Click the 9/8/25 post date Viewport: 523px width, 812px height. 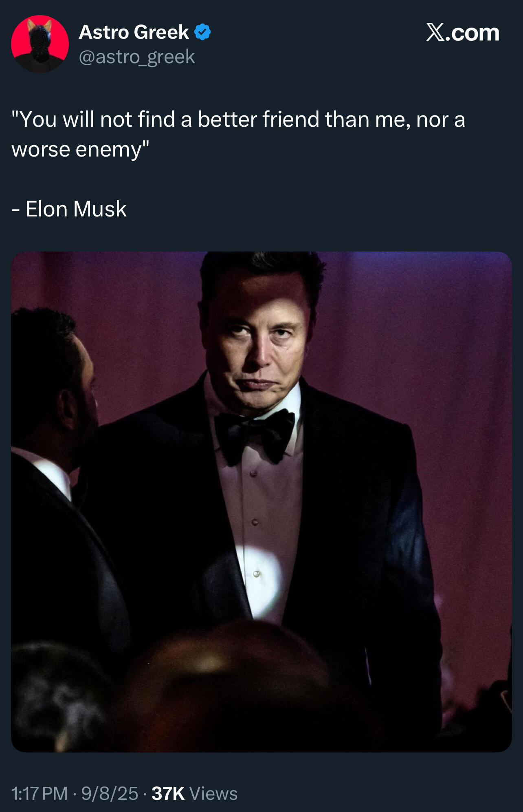[x=110, y=793]
